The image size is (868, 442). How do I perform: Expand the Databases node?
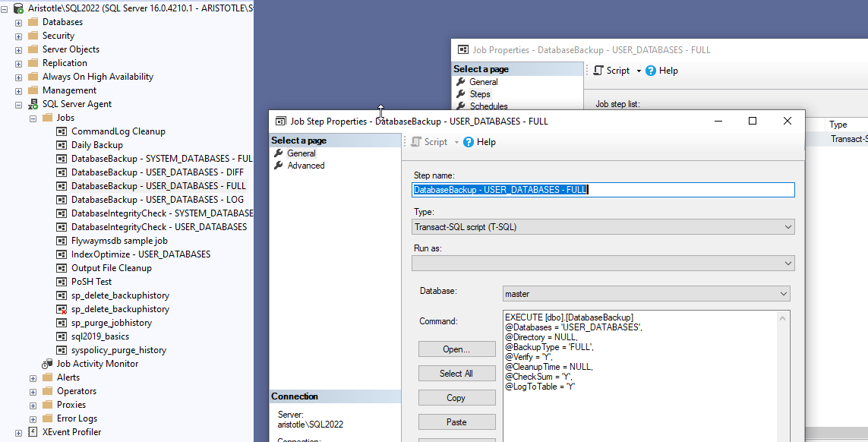click(x=18, y=22)
